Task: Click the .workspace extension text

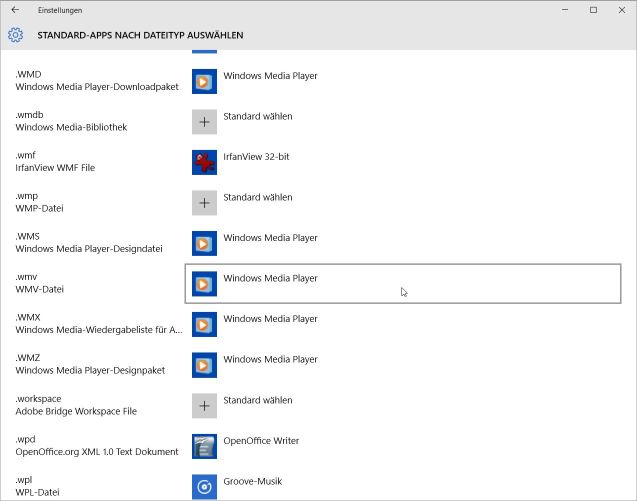Action: click(38, 399)
